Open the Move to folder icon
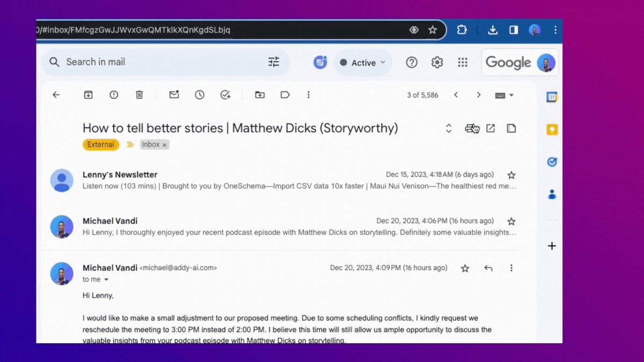The image size is (644, 362). 260,95
